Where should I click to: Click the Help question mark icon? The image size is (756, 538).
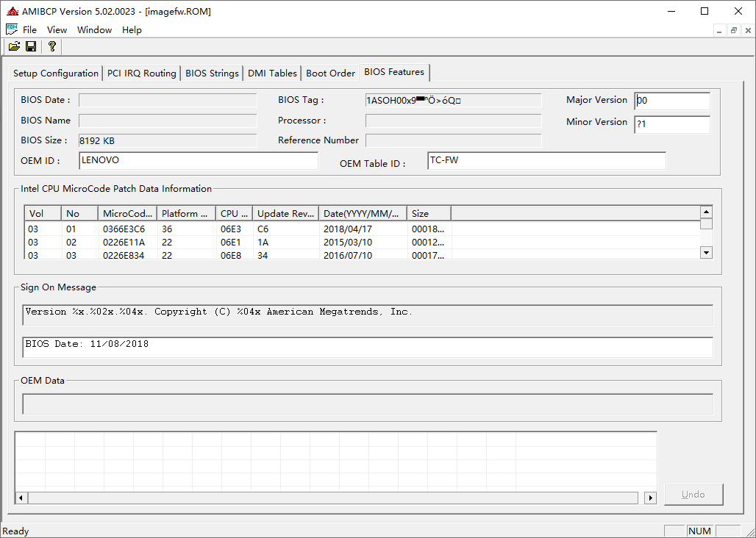[x=52, y=46]
